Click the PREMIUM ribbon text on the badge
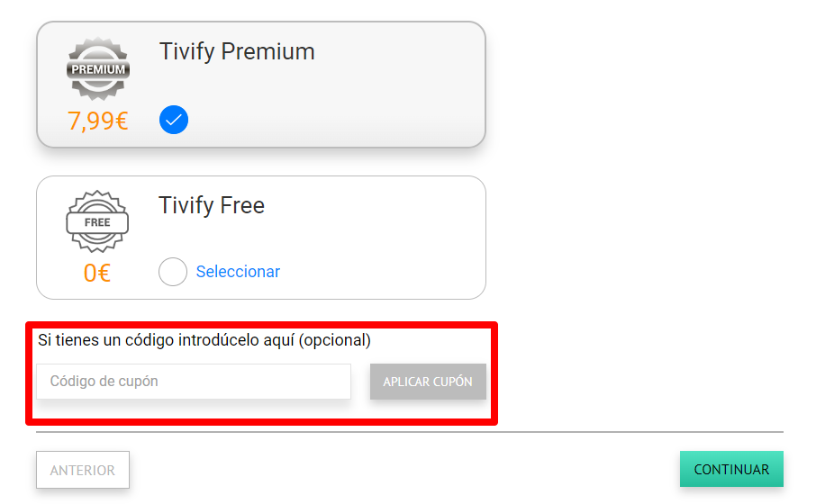The width and height of the screenshot is (816, 504). 97,69
